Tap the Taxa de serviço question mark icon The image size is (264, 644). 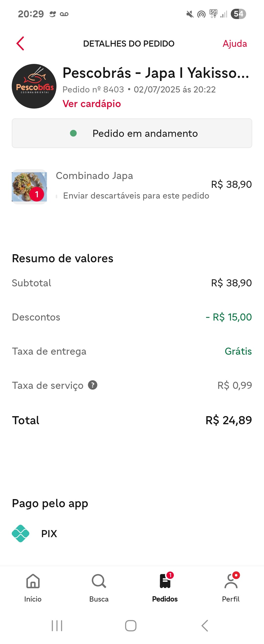point(93,385)
